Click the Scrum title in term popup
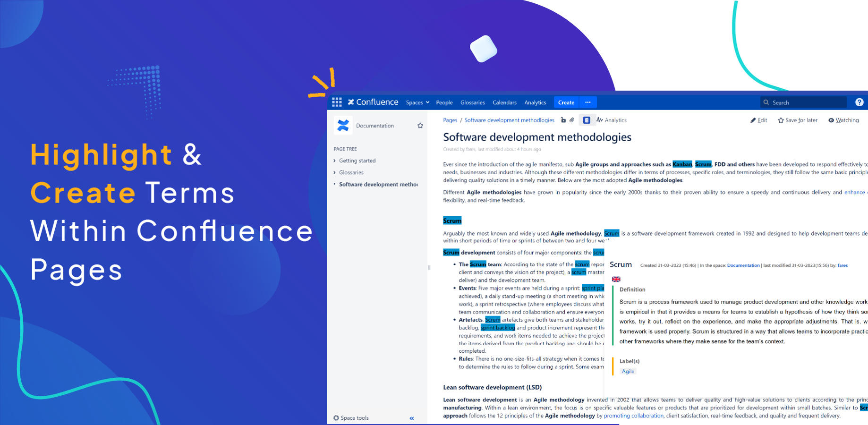Image resolution: width=868 pixels, height=425 pixels. [621, 264]
